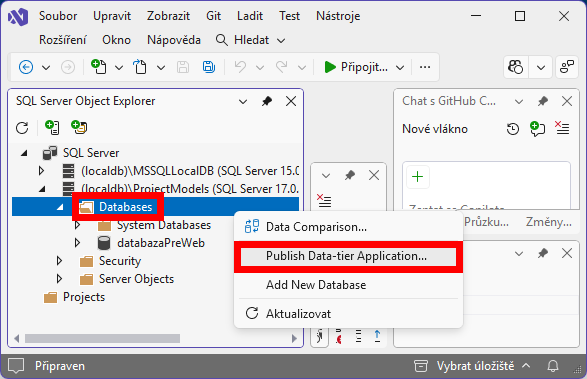
Task: Open dropdown beside the Copilot toolbar icon
Action: click(541, 68)
